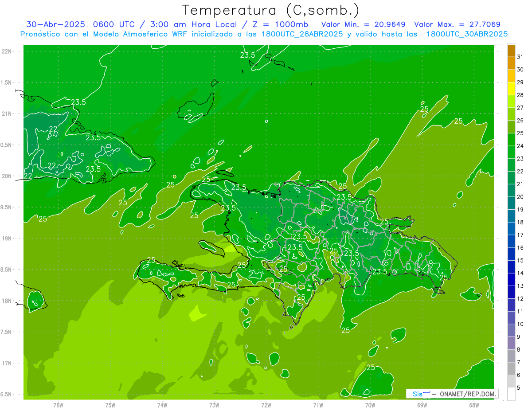Image resolution: width=532 pixels, height=411 pixels.
Task: Click the title 'Temperatura (C,somb.)'
Action: coord(270,10)
